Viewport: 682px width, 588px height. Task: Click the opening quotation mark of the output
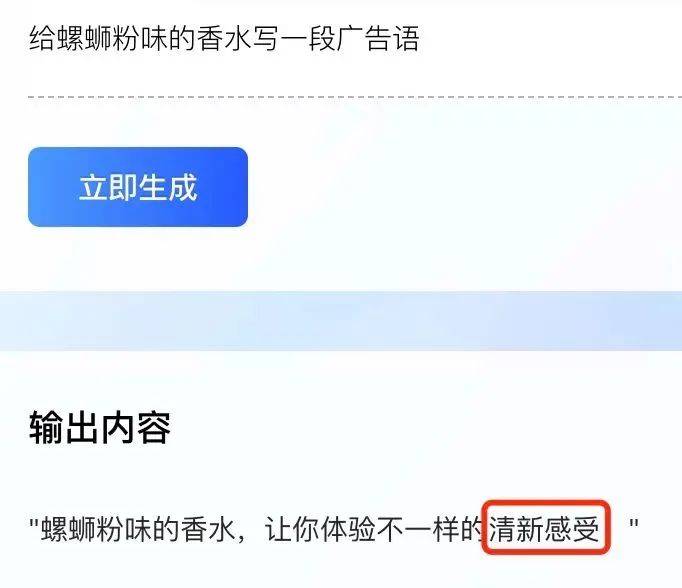tap(34, 523)
